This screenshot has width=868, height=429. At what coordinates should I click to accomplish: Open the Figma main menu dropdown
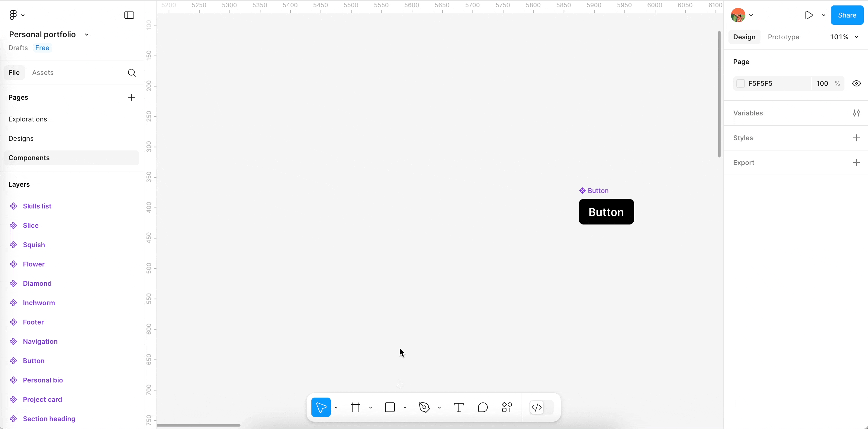(17, 15)
